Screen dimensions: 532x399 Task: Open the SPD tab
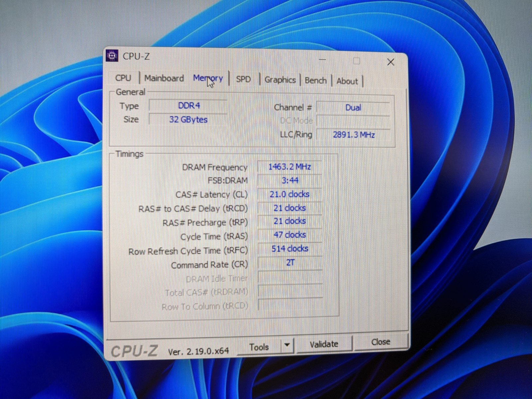click(x=243, y=79)
